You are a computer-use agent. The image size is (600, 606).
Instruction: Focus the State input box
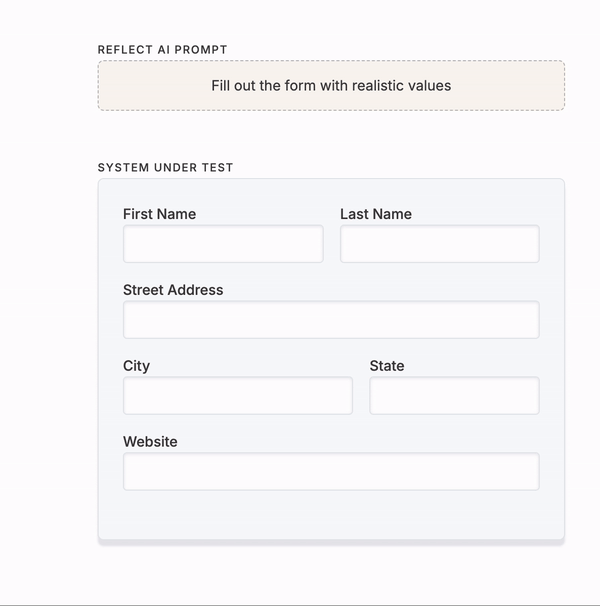pyautogui.click(x=454, y=396)
